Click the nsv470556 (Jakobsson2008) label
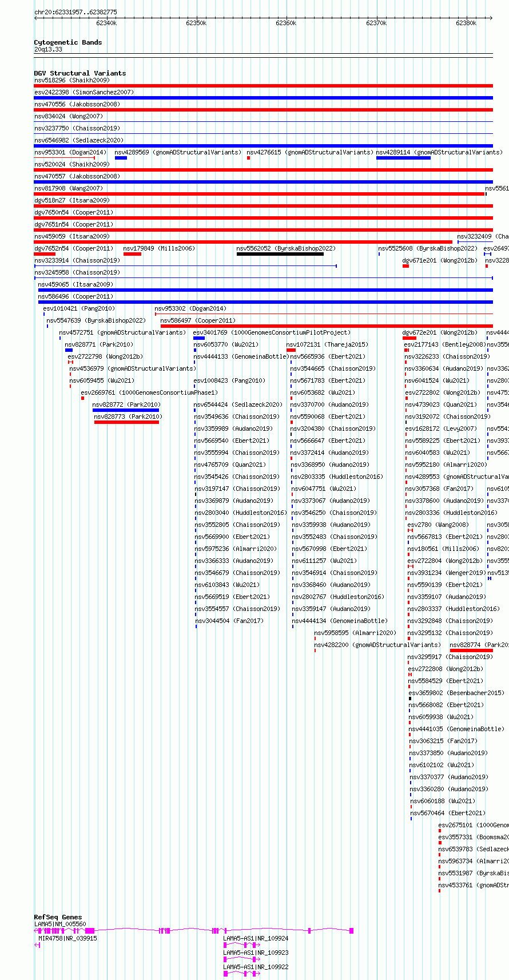This screenshot has height=980, width=509. (x=77, y=105)
